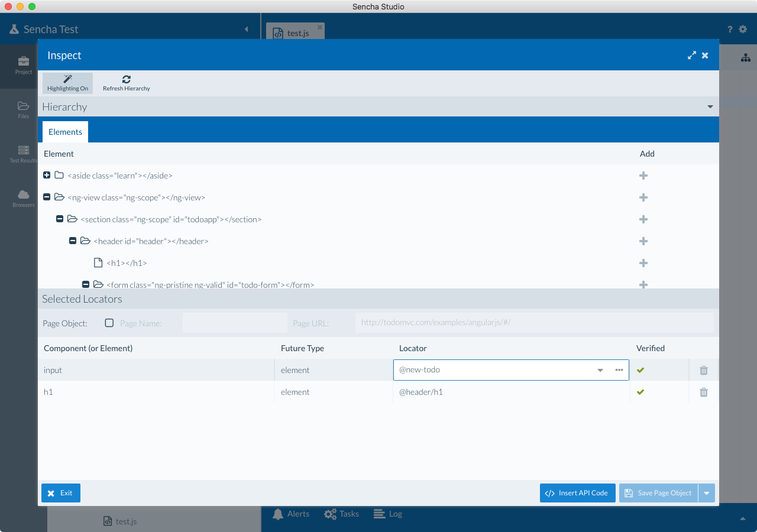Click the Future Type column header

coord(302,348)
